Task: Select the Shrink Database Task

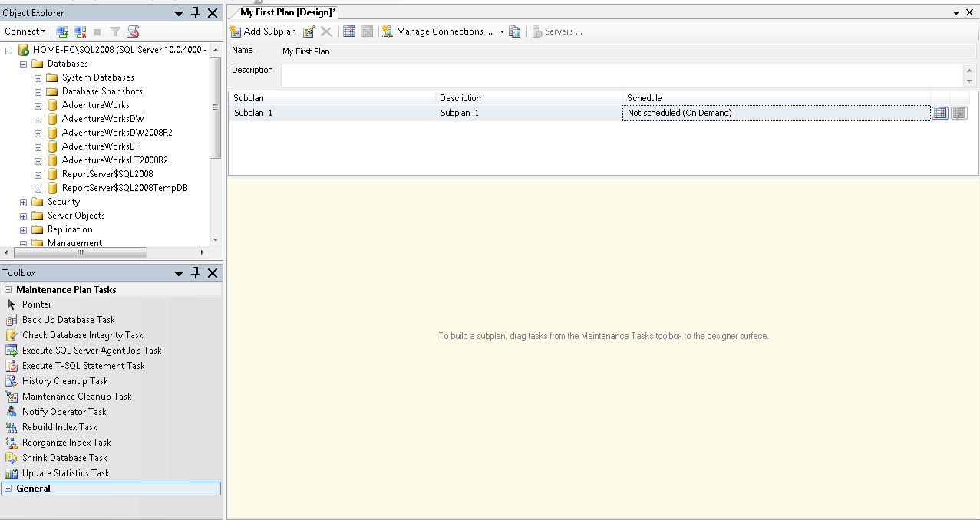Action: click(x=65, y=457)
